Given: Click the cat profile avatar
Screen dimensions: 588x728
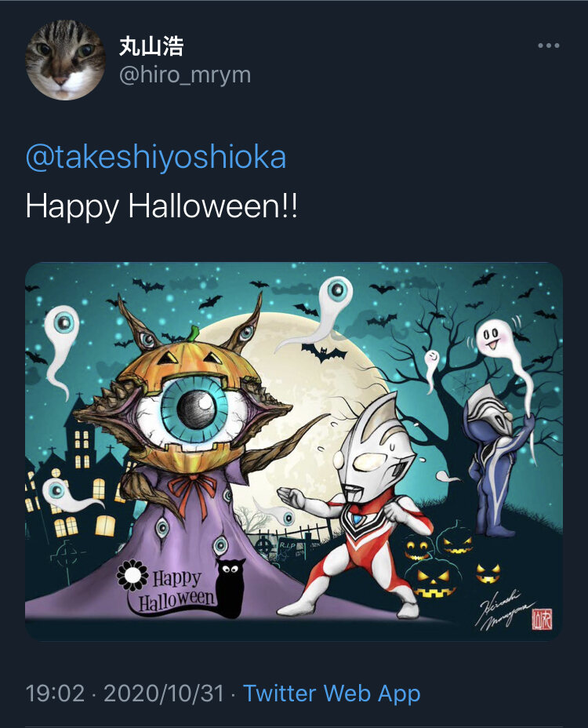Looking at the screenshot, I should [x=65, y=60].
